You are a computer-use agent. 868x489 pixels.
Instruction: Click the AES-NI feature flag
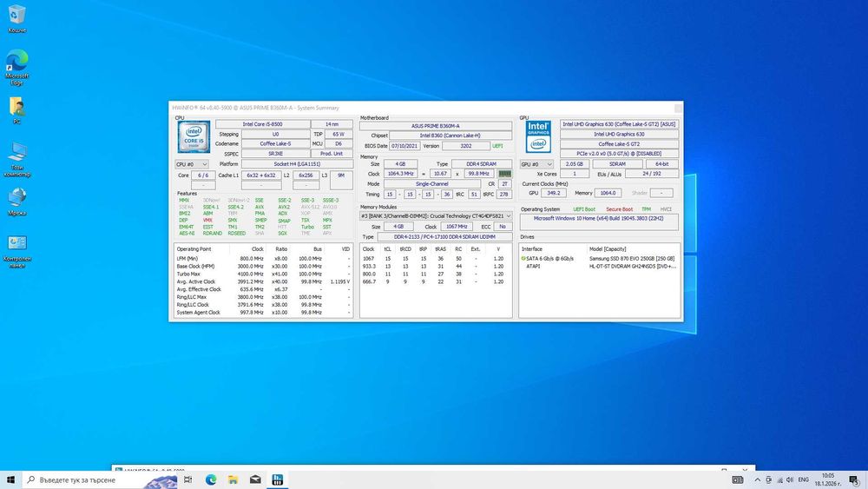[x=187, y=234]
